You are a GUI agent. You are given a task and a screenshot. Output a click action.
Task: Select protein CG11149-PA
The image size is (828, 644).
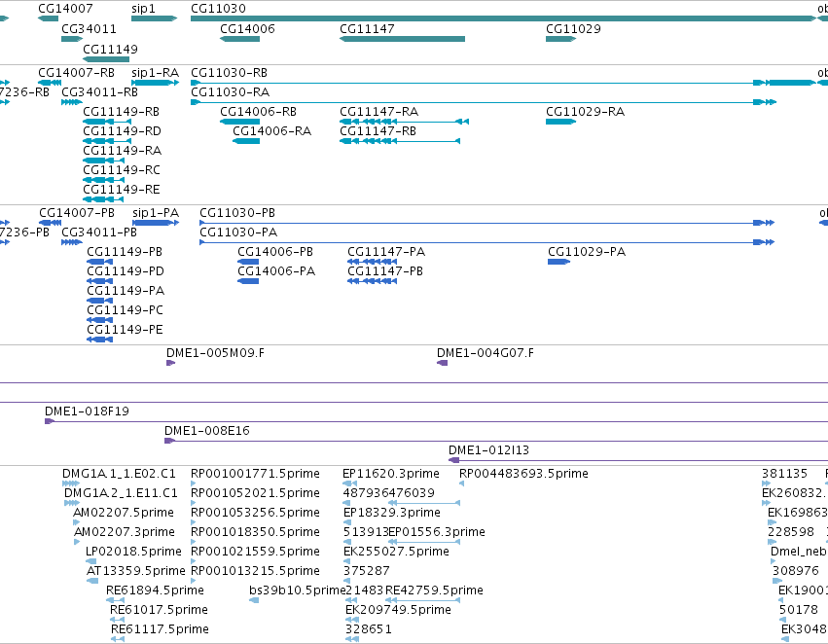(x=100, y=301)
